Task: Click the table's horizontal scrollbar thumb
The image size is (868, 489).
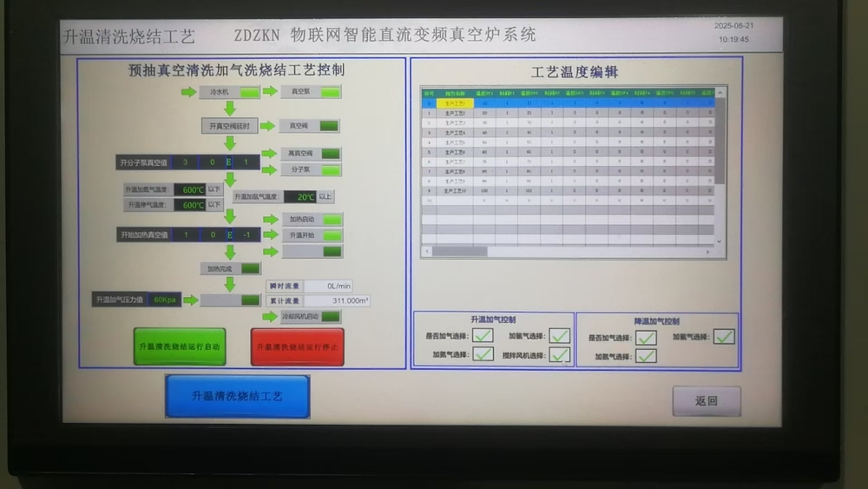Action: click(459, 252)
